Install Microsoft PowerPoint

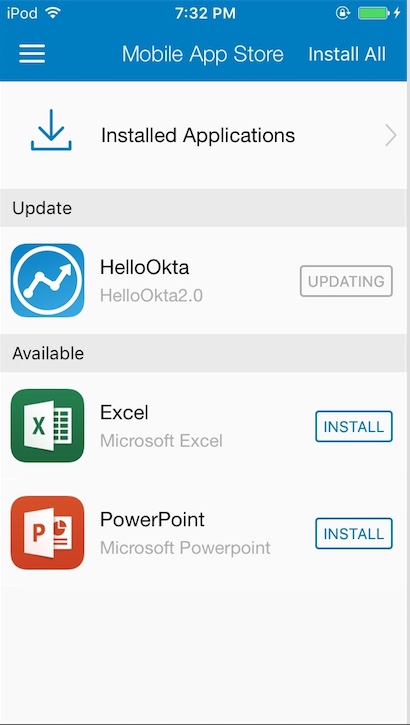tap(354, 534)
